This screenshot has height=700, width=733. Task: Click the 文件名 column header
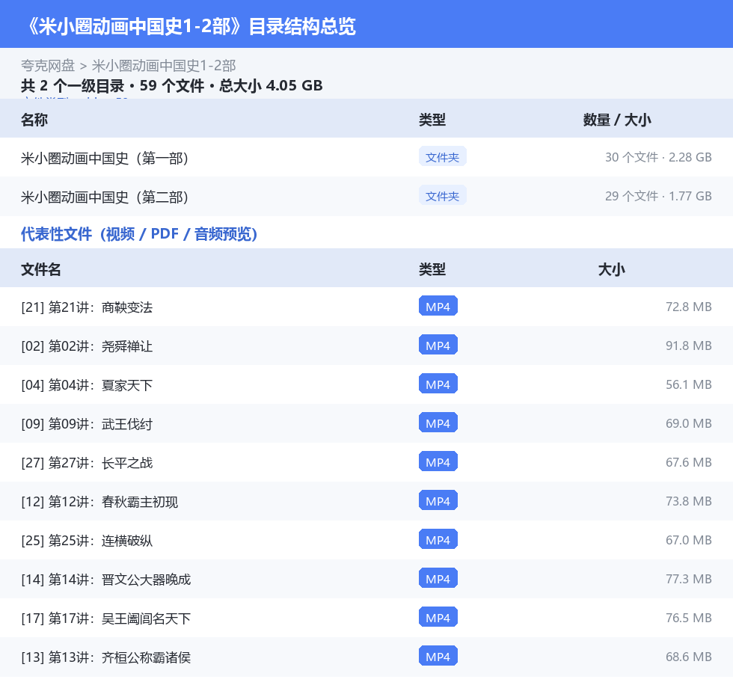click(x=41, y=269)
